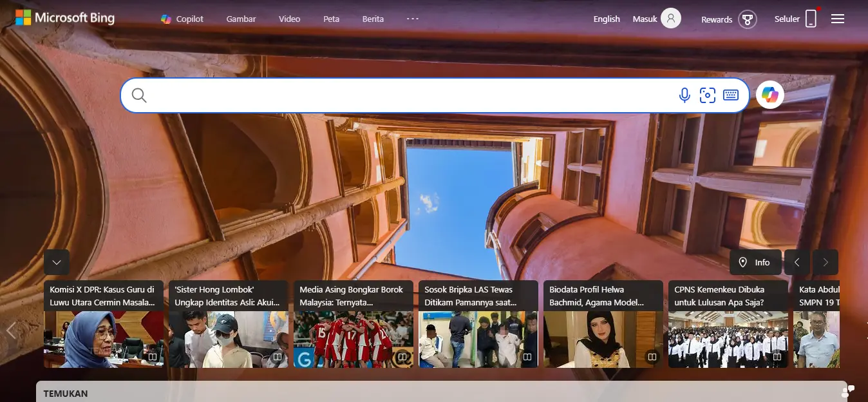868x402 pixels.
Task: Switch to the Gambar tab
Action: 241,19
